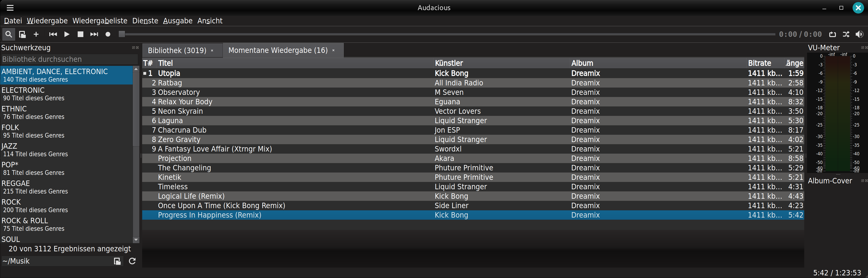868x278 pixels.
Task: Sort playlist by Künstler column header
Action: click(448, 63)
